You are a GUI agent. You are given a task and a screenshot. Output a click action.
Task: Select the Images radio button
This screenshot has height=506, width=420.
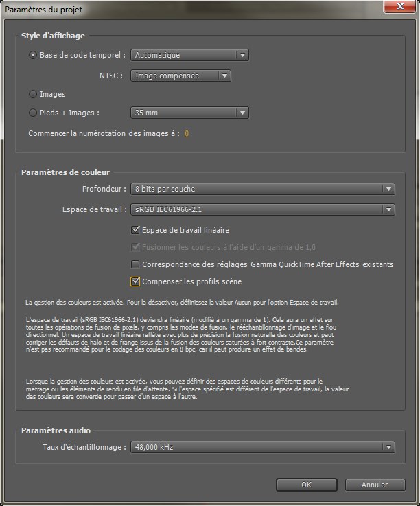(x=33, y=94)
